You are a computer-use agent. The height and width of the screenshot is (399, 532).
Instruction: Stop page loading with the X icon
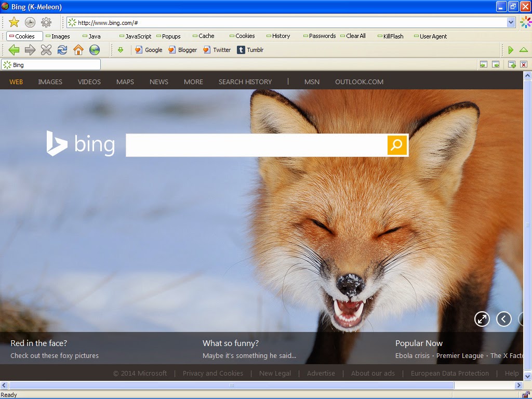[x=46, y=49]
